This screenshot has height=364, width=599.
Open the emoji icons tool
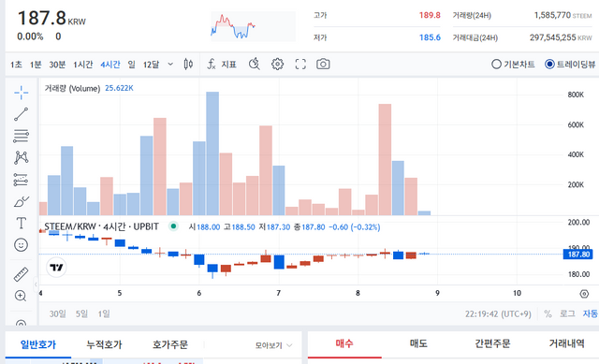click(x=21, y=245)
